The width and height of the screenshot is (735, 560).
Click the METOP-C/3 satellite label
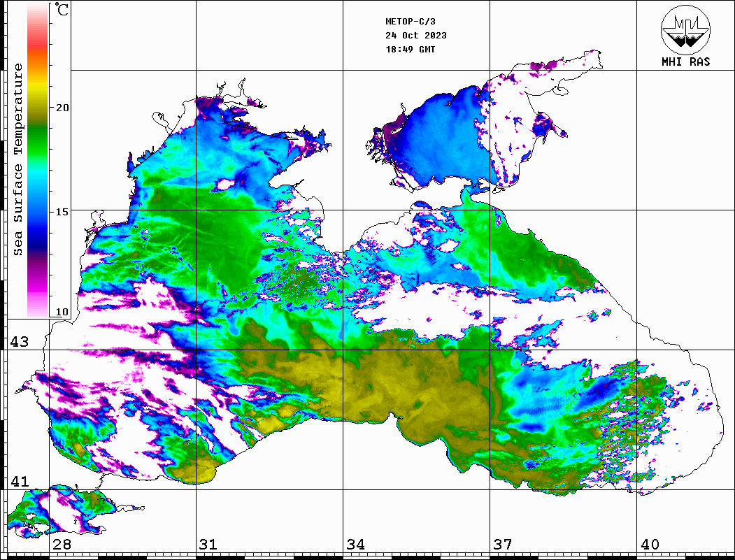click(x=410, y=22)
